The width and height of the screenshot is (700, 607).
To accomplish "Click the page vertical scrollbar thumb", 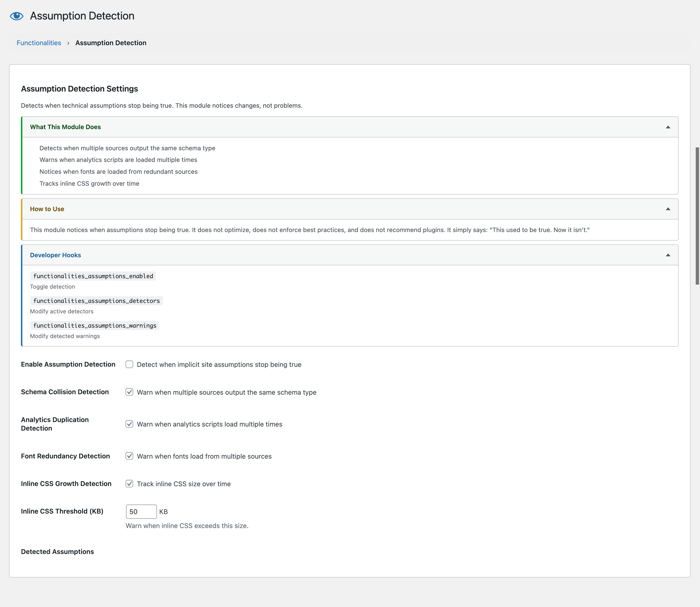I will coord(697,215).
